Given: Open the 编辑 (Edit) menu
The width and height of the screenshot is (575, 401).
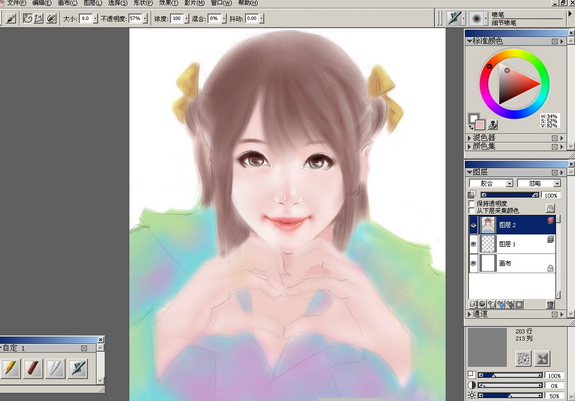Looking at the screenshot, I should tap(42, 3).
